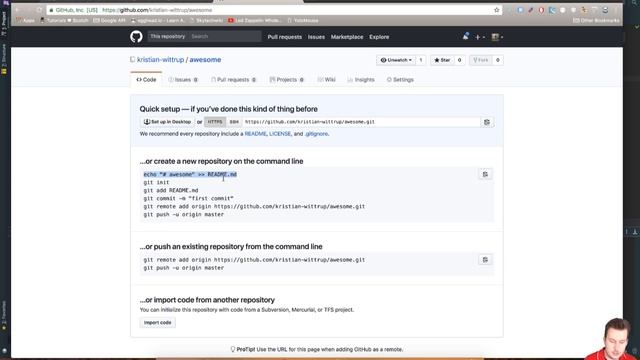Open the notifications bell
Image resolution: width=640 pixels, height=360 pixels.
pyautogui.click(x=466, y=37)
